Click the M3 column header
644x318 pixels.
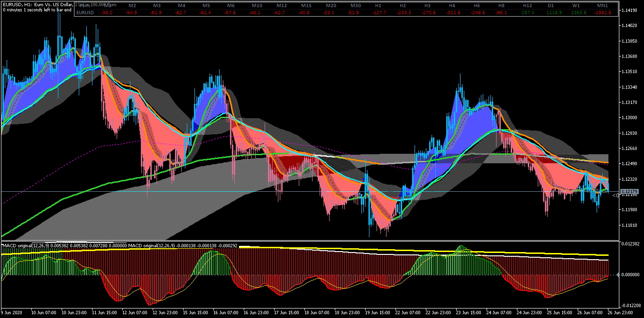[157, 5]
